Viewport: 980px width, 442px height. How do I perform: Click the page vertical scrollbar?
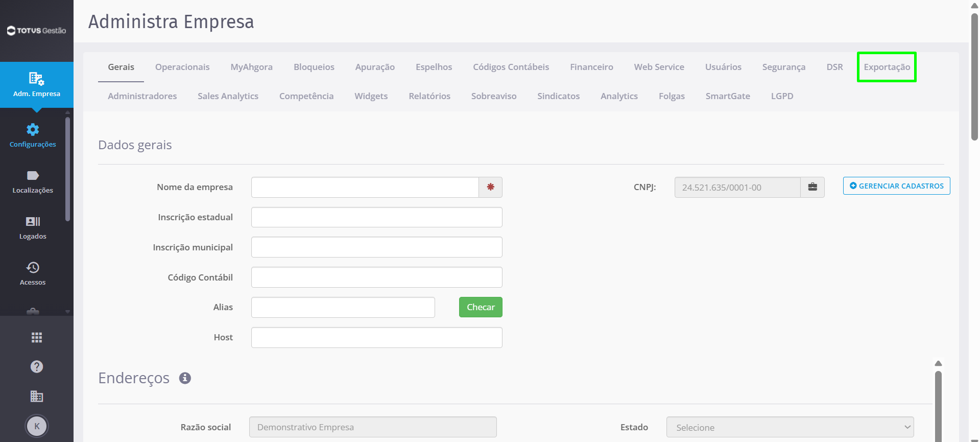coord(974,77)
